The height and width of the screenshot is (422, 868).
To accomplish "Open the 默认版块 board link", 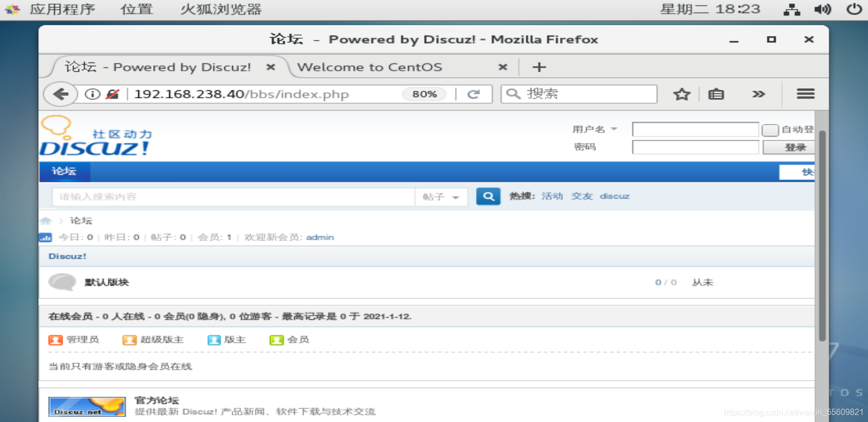I will (x=106, y=282).
